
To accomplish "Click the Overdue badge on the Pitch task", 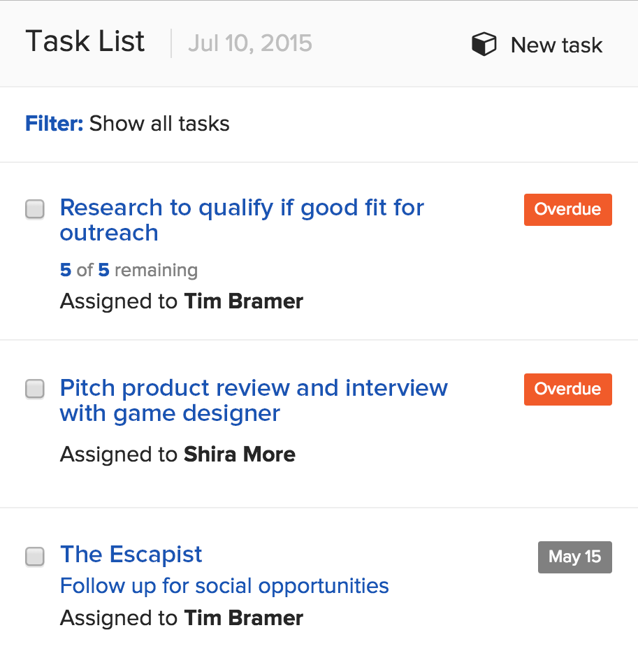I will 567,389.
